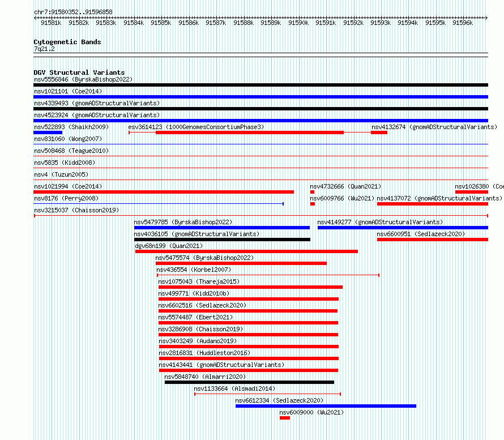Open nsv2816831 (Huddleston2016) label
504x440 pixels.
click(x=205, y=353)
